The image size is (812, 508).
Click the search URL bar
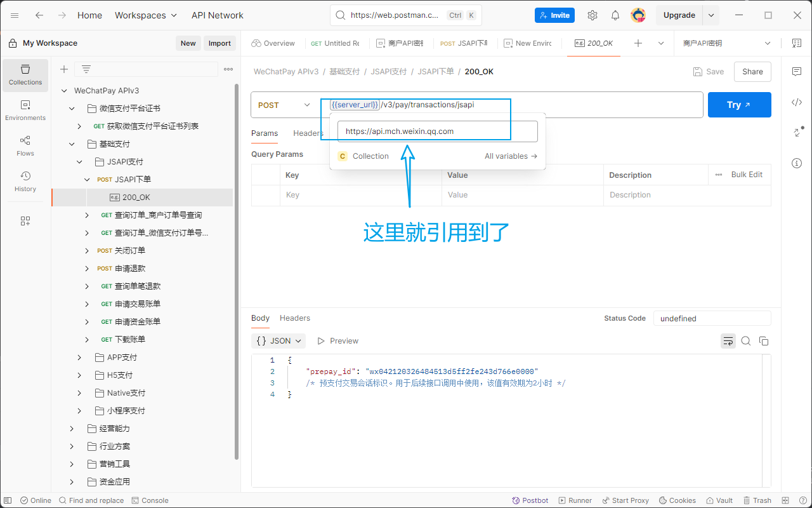tap(406, 15)
